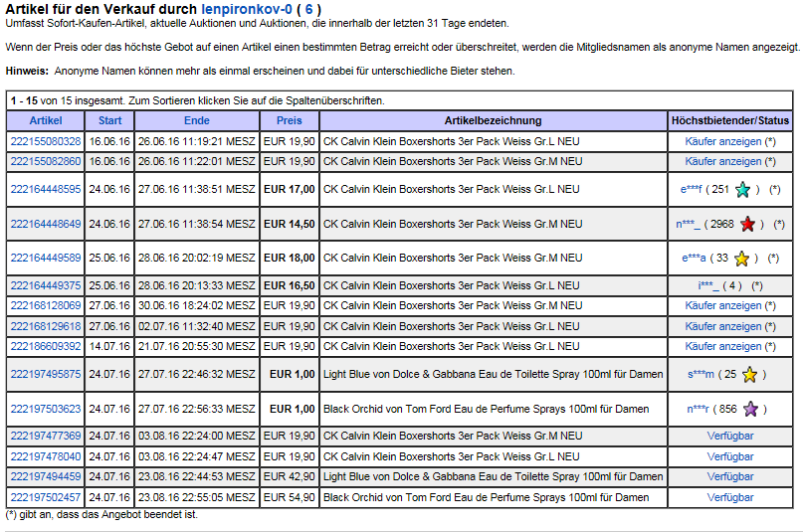
Task: Open item 222197502457
Action: pyautogui.click(x=46, y=497)
